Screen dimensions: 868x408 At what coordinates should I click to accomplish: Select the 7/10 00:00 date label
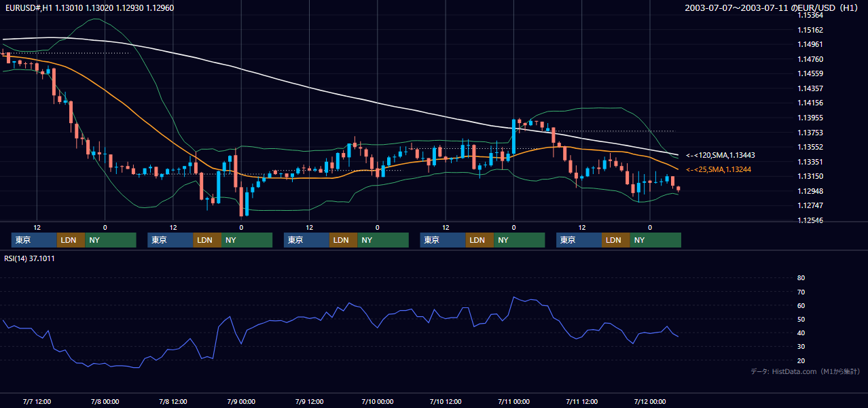point(377,401)
